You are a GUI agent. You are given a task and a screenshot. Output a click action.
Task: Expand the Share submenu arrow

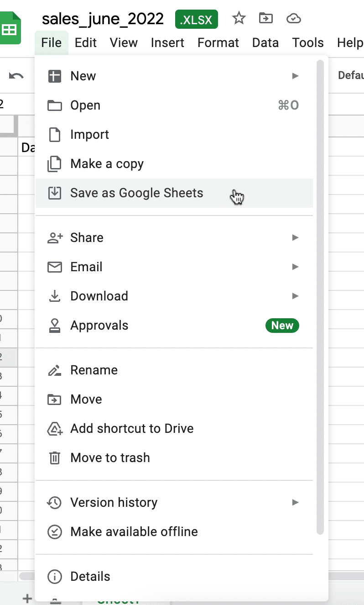coord(295,237)
